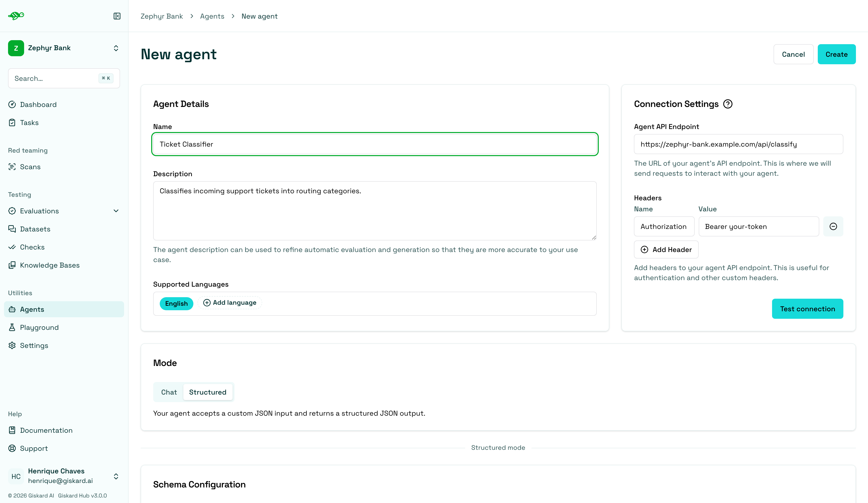
Task: Click the plus icon in Add language
Action: click(207, 303)
